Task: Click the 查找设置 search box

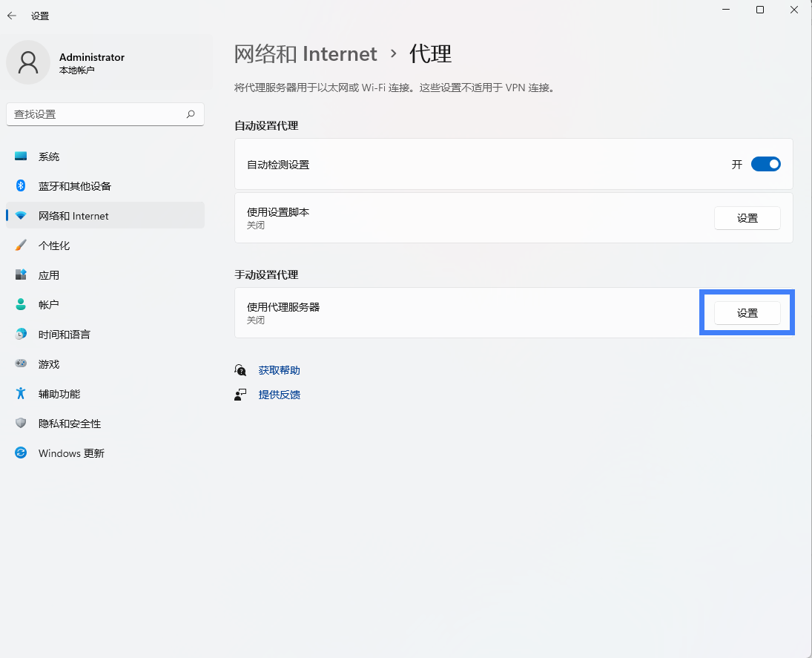Action: (105, 114)
